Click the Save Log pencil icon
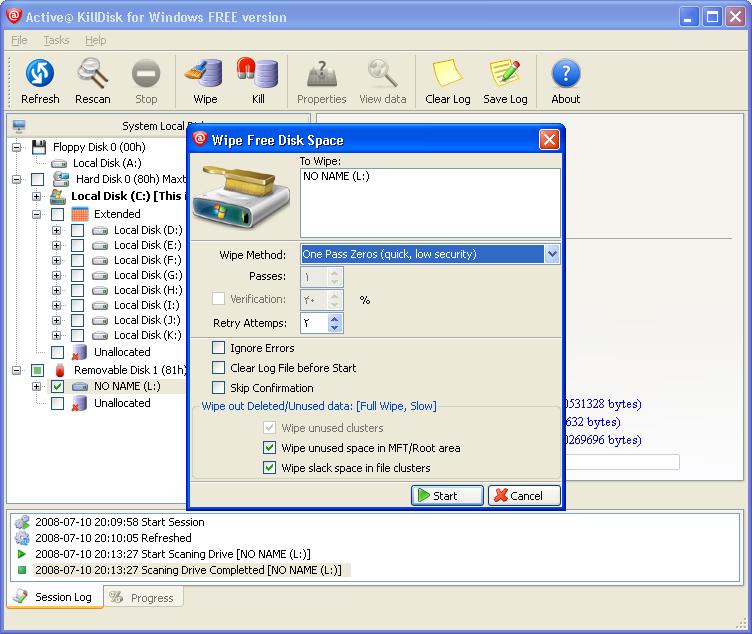 [x=505, y=73]
